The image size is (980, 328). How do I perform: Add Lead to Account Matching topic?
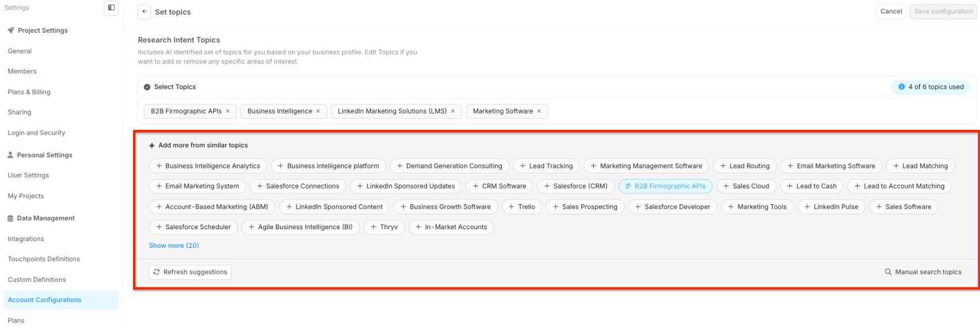point(899,186)
